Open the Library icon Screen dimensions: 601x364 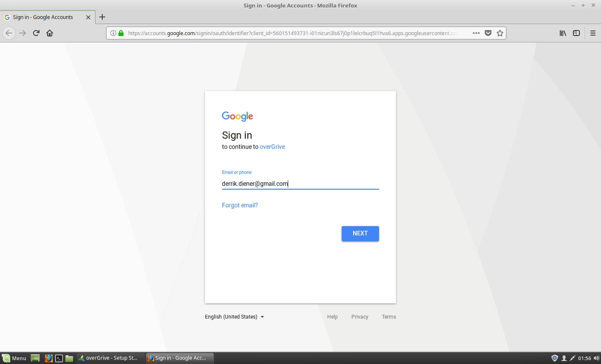563,33
